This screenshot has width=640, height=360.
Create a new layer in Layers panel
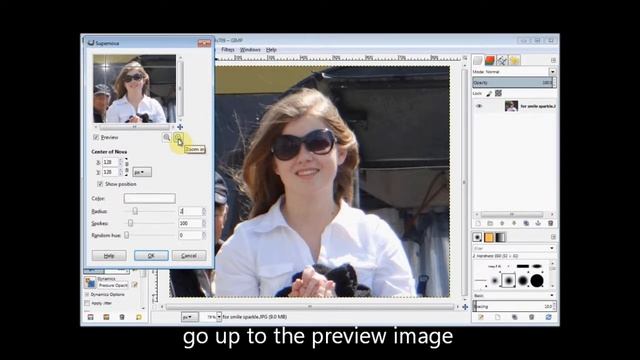pyautogui.click(x=478, y=223)
